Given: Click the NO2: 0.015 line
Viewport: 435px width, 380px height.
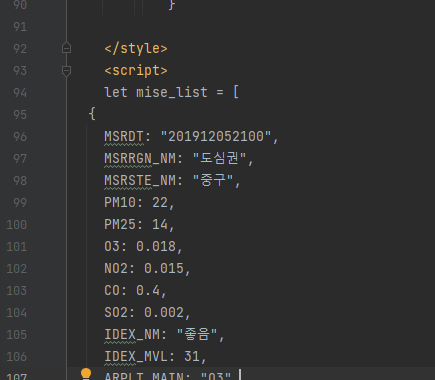Looking at the screenshot, I should pos(147,269).
